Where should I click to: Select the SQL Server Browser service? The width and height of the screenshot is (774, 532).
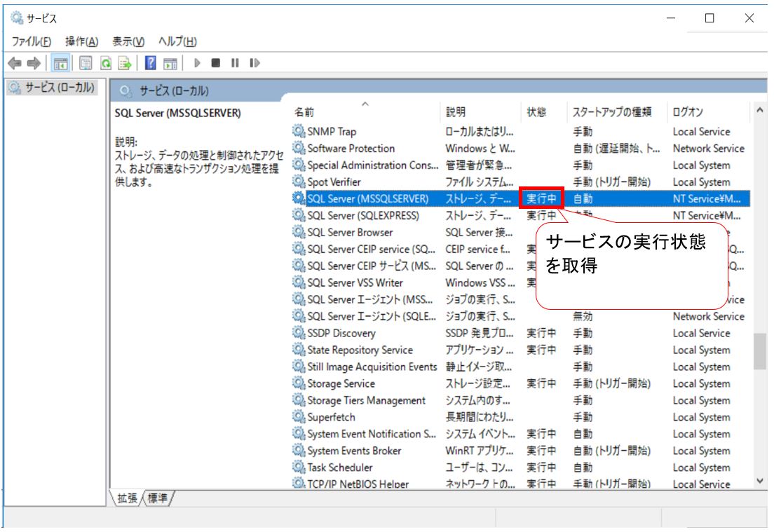[521, 233]
